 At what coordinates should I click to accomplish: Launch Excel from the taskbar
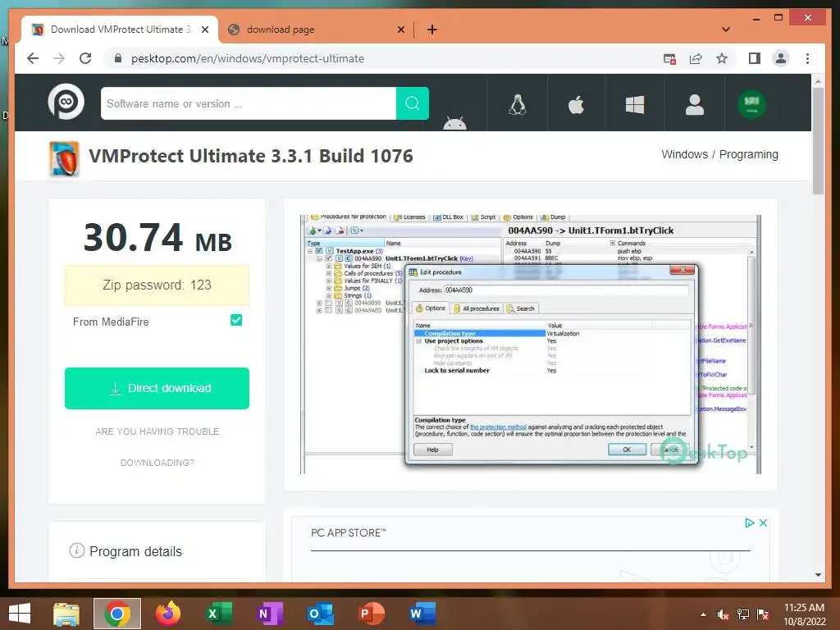[218, 614]
